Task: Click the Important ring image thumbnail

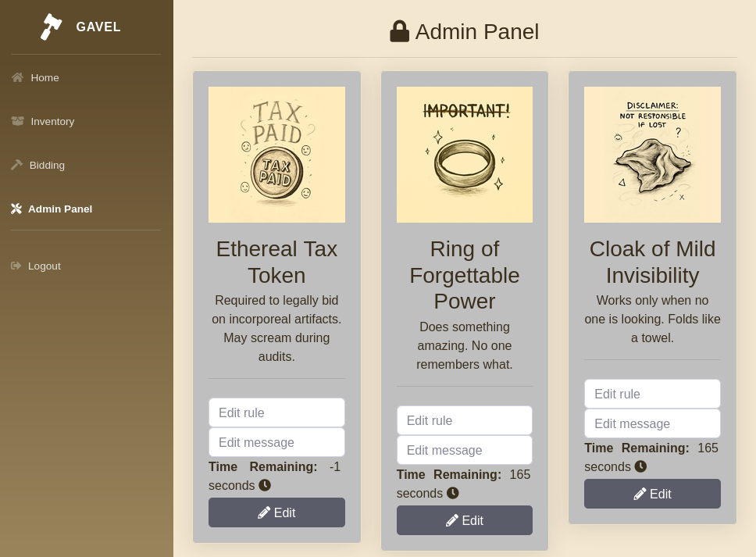Action: pos(465,155)
